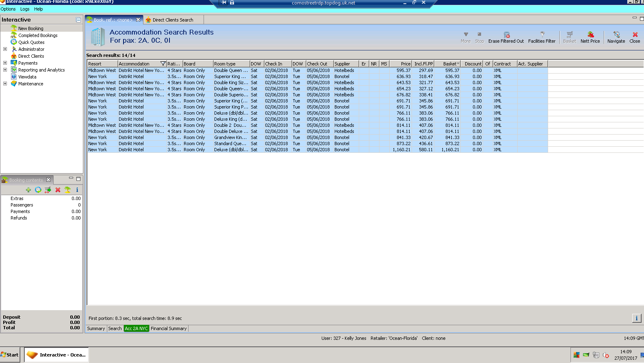Open the Logs menu

click(x=25, y=9)
